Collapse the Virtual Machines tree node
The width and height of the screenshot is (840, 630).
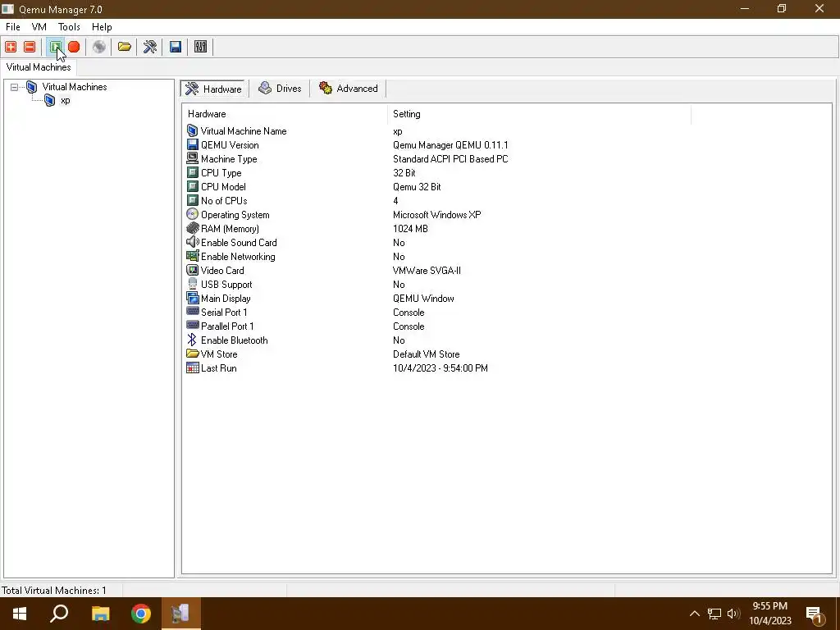pos(15,87)
